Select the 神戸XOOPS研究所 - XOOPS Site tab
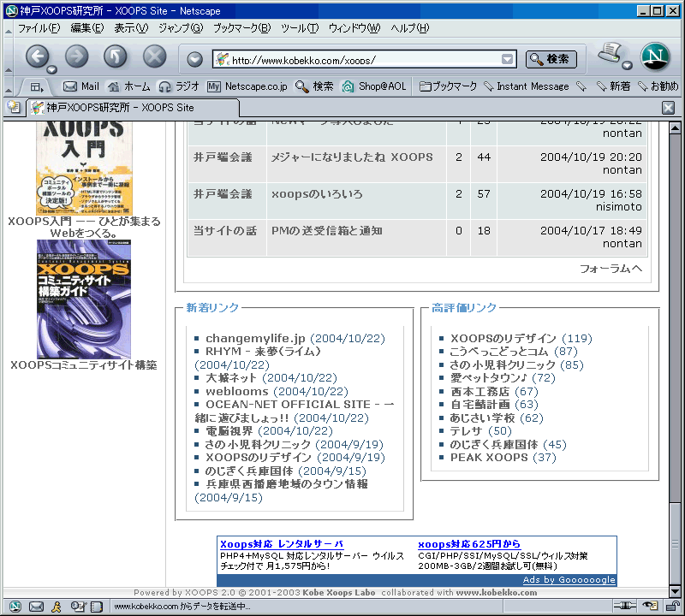 [x=134, y=108]
